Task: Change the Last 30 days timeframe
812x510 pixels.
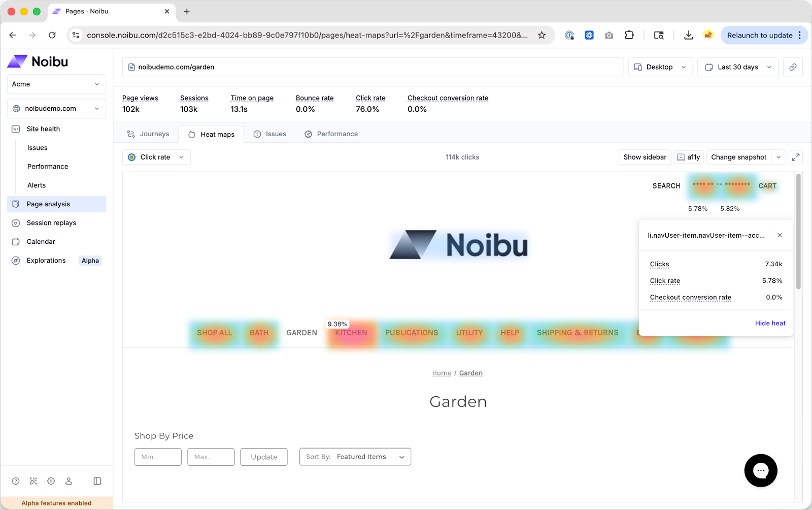Action: pyautogui.click(x=738, y=67)
